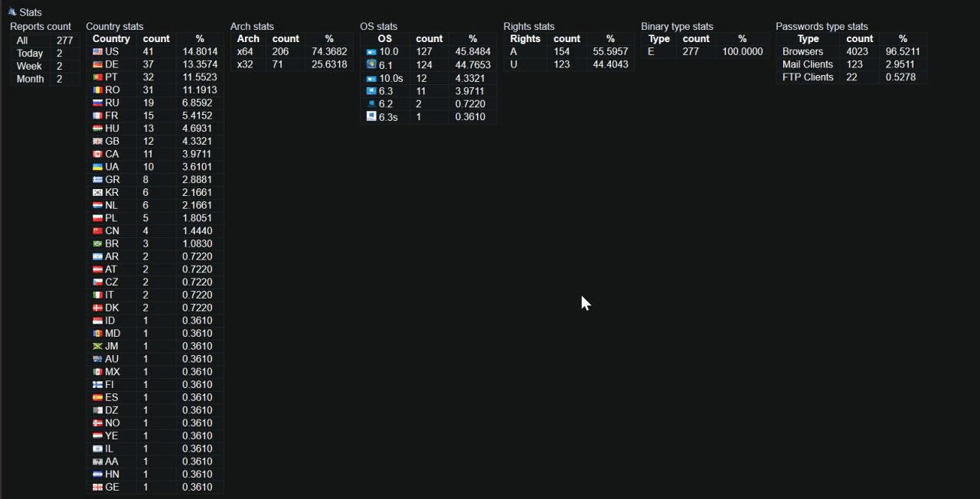Select the Windows 6.1 OS icon
This screenshot has height=499, width=980.
(x=371, y=64)
